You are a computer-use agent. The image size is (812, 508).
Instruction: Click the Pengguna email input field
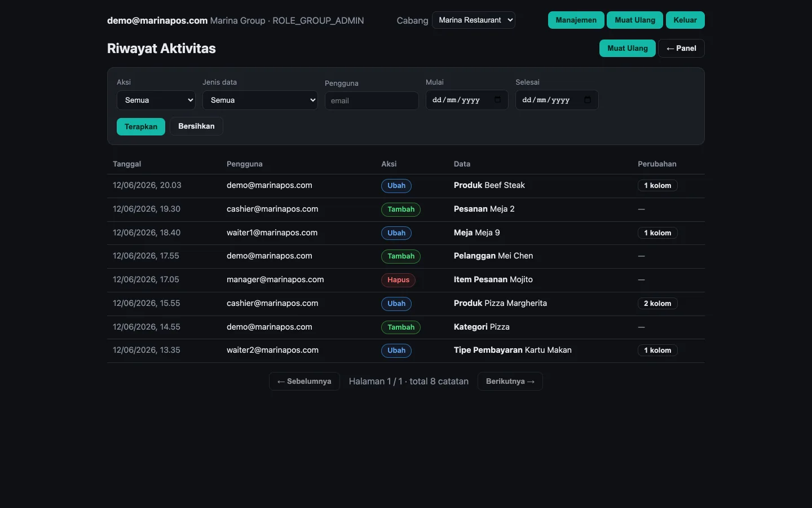[372, 100]
